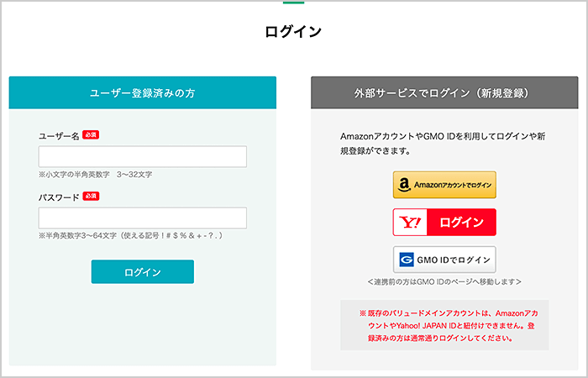Image resolution: width=588 pixels, height=378 pixels.
Task: Sign in with Amazonアカウントでログイン button
Action: point(444,185)
